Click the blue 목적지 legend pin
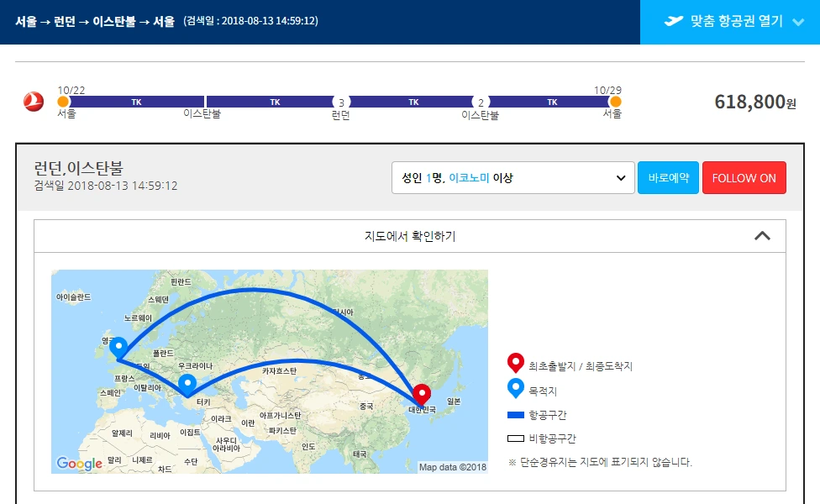This screenshot has height=504, width=820. point(515,389)
